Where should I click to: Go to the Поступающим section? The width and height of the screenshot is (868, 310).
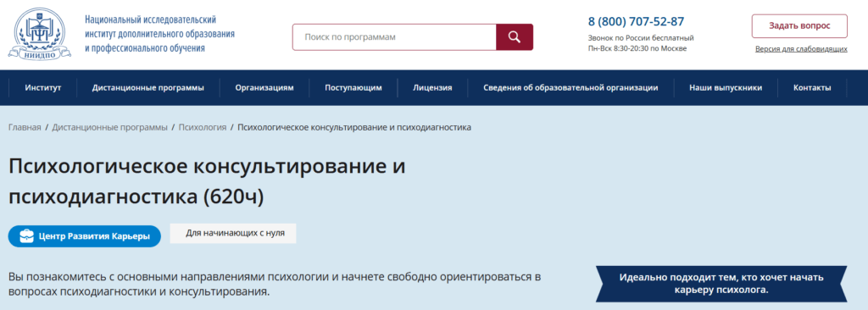point(353,87)
